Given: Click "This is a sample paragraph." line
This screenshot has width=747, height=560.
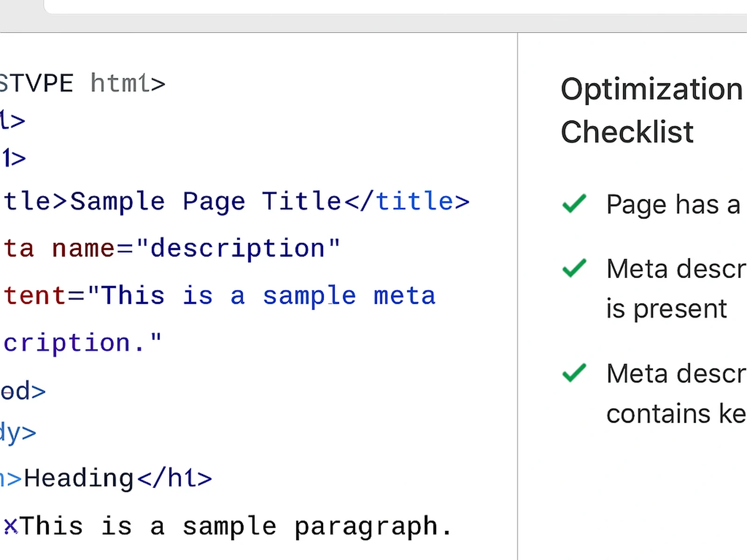Looking at the screenshot, I should (236, 526).
